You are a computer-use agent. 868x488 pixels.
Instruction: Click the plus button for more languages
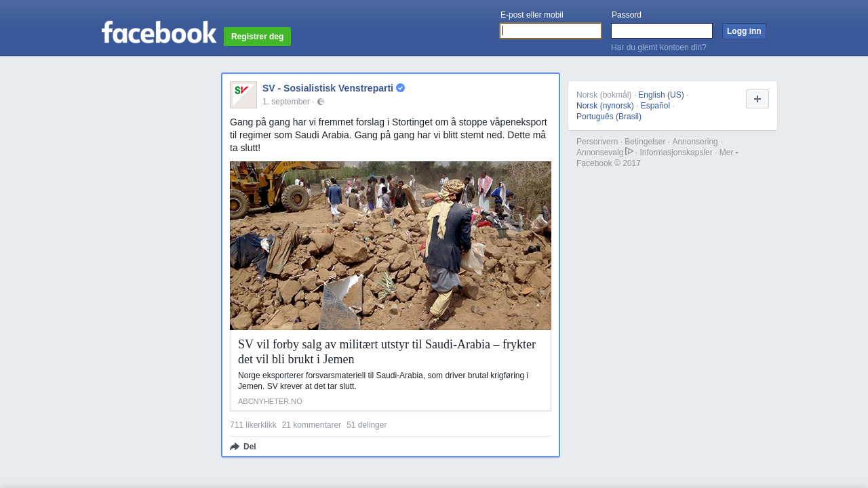757,99
